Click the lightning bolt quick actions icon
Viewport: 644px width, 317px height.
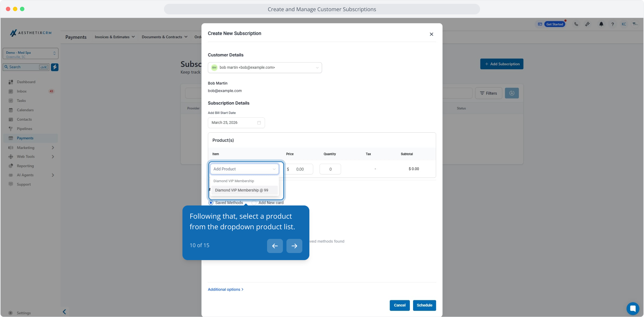coord(55,67)
